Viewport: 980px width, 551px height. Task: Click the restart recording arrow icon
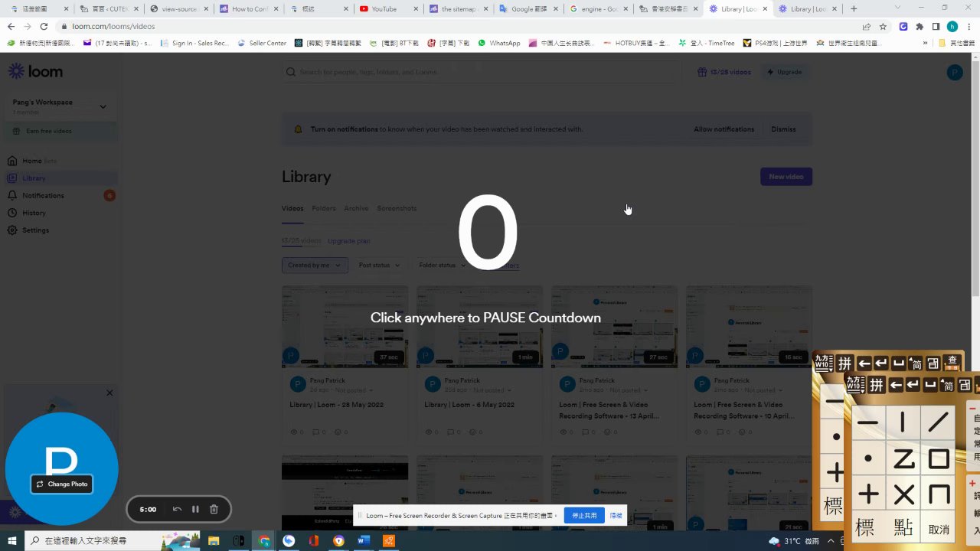pyautogui.click(x=177, y=509)
